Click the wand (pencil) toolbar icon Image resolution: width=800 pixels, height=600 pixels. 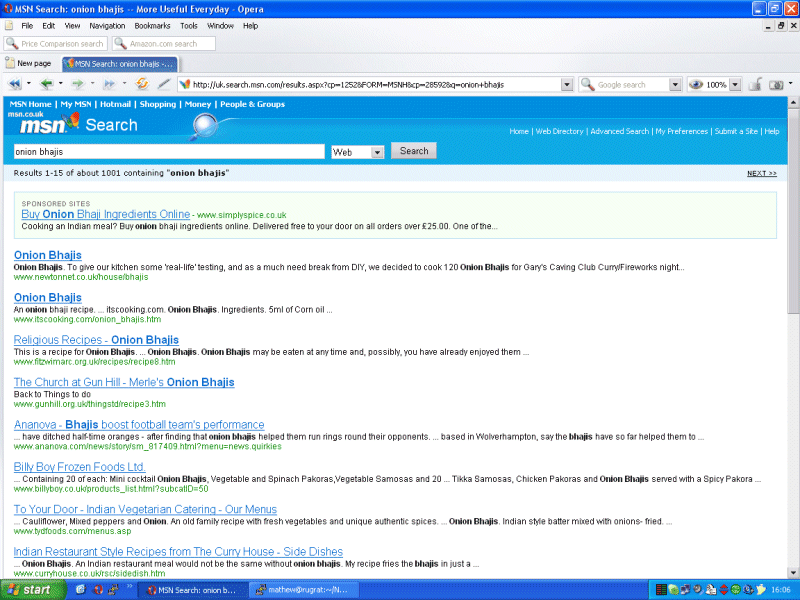pos(163,85)
